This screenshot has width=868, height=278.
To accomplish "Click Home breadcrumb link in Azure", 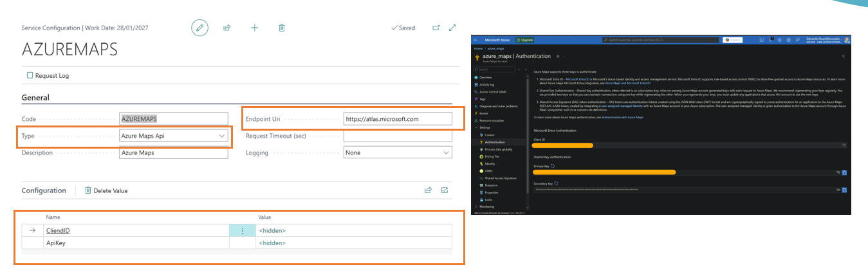I will [x=478, y=48].
